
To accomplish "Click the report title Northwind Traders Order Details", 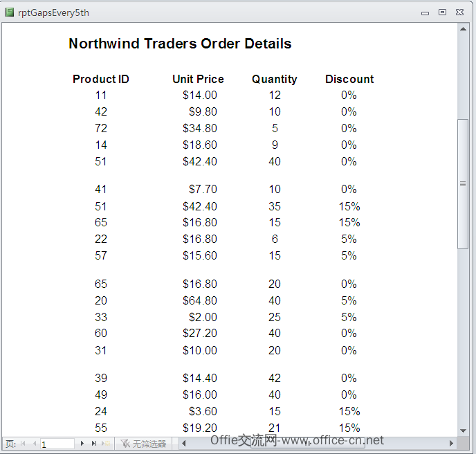I will tap(180, 44).
